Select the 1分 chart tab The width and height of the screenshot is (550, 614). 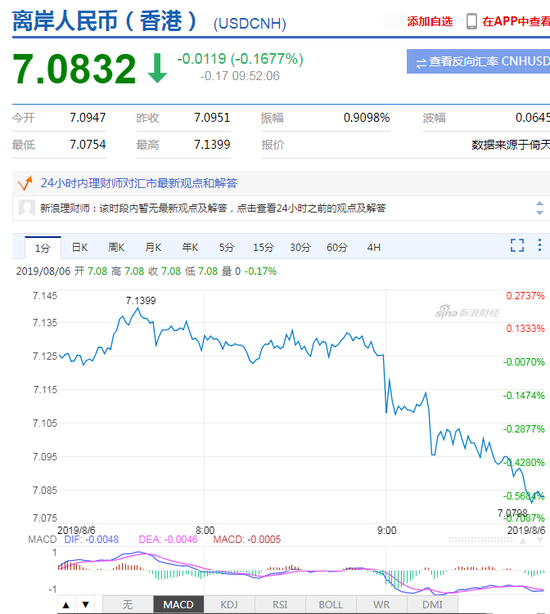(43, 248)
